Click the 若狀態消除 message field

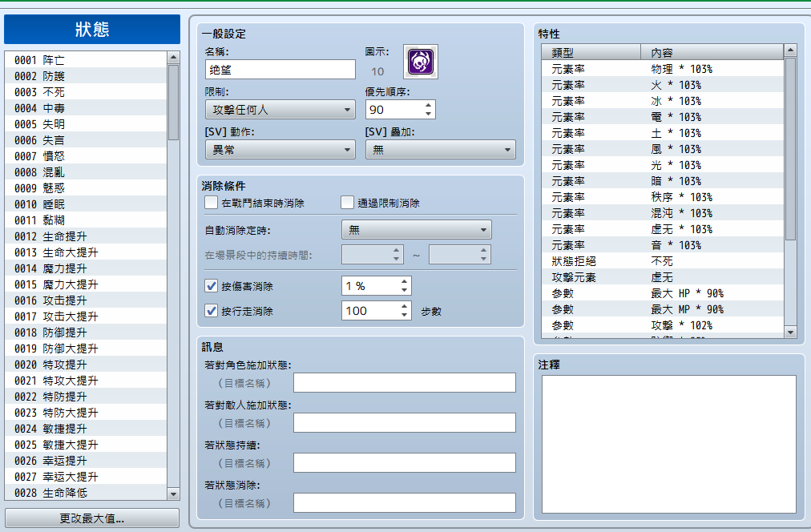[x=405, y=502]
